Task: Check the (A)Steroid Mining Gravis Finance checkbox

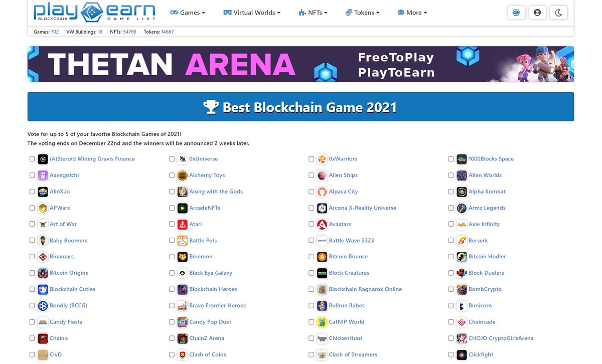Action: point(32,159)
